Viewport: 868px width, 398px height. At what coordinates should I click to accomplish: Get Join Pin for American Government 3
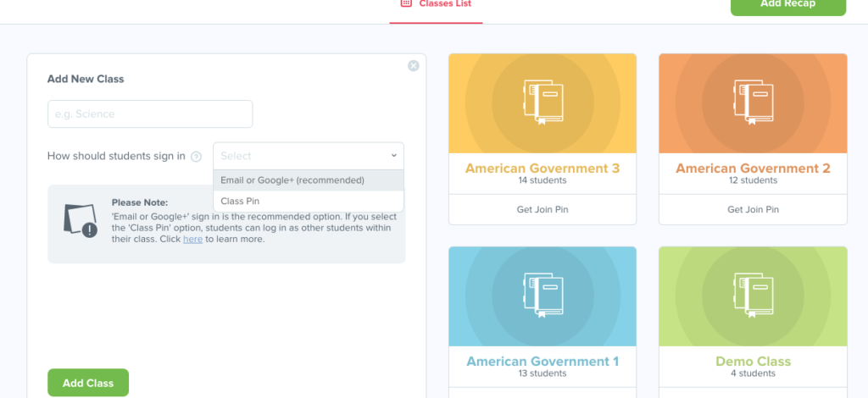click(x=542, y=209)
